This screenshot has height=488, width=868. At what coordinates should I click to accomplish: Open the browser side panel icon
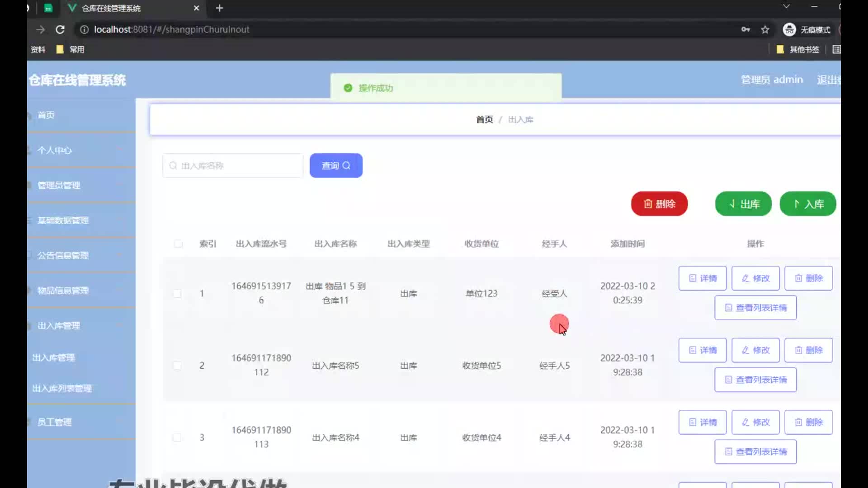(836, 49)
